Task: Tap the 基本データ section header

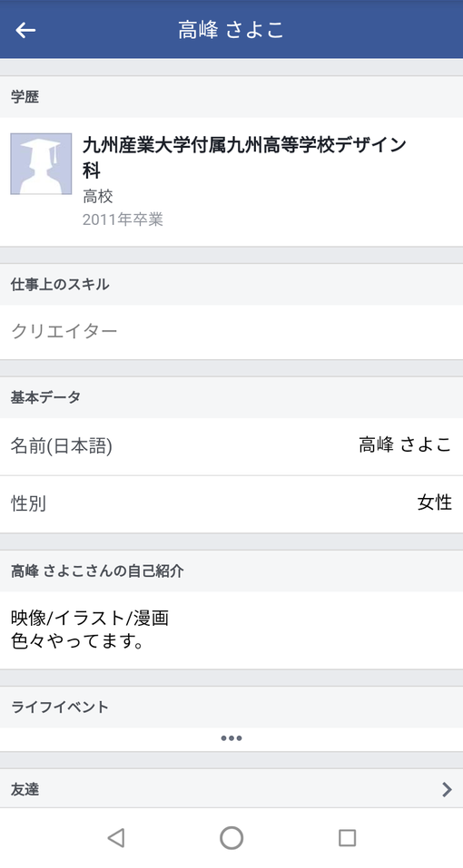Action: (x=45, y=397)
